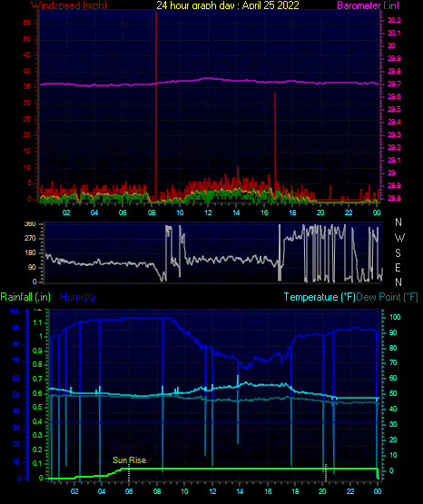Click the S compass direction label
423x504 pixels.
coord(398,253)
